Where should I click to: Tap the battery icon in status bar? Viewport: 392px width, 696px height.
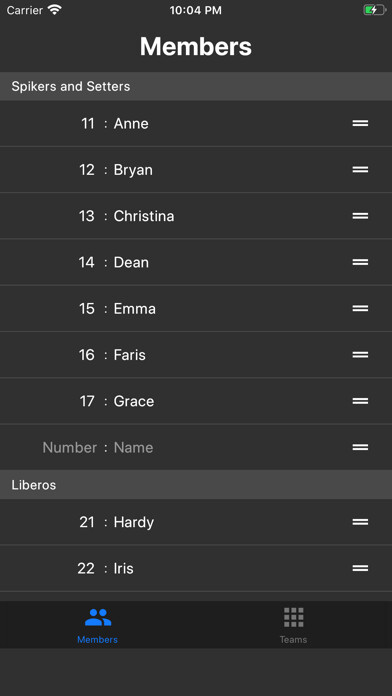(x=374, y=10)
